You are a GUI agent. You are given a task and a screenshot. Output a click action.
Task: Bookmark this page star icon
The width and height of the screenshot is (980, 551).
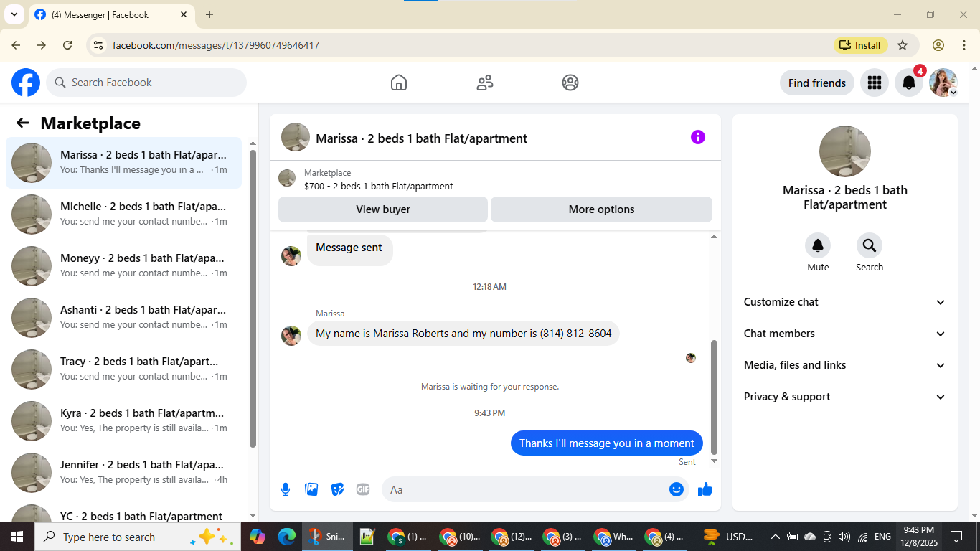pos(903,45)
